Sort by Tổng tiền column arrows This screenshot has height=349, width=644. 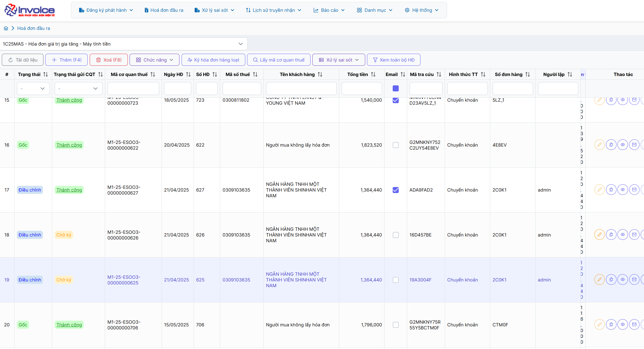[373, 75]
